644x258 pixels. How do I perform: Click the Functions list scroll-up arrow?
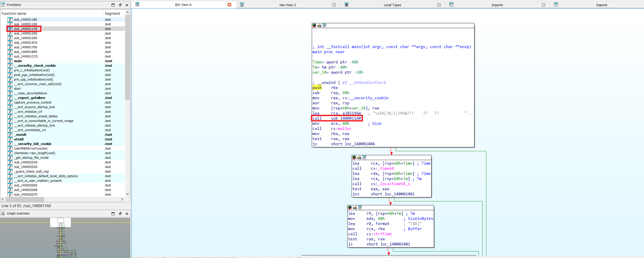(x=128, y=12)
